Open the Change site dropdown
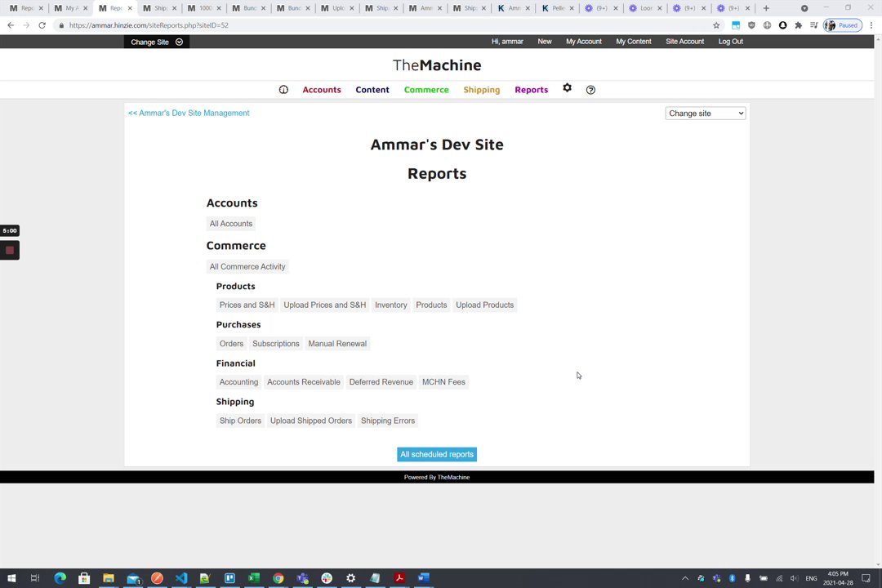 pyautogui.click(x=706, y=113)
